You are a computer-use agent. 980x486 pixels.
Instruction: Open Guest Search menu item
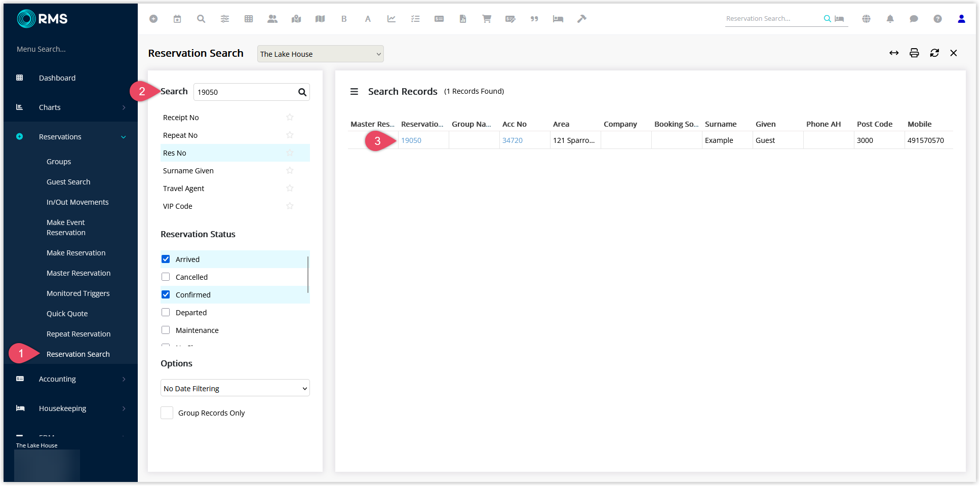68,182
